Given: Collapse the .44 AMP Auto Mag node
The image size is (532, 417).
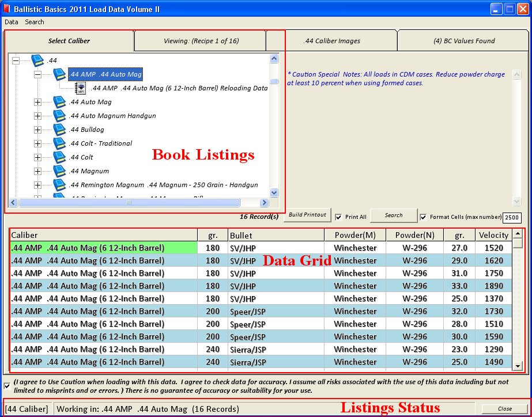Looking at the screenshot, I should pyautogui.click(x=38, y=74).
